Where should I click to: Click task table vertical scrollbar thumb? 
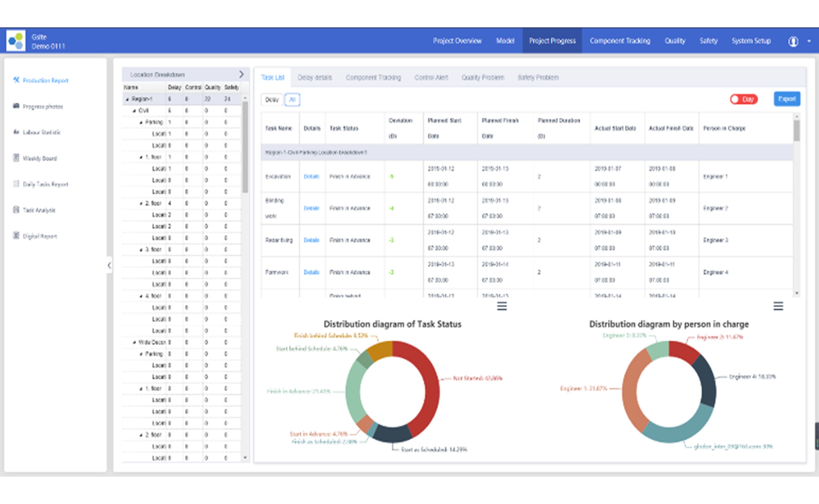tap(796, 130)
